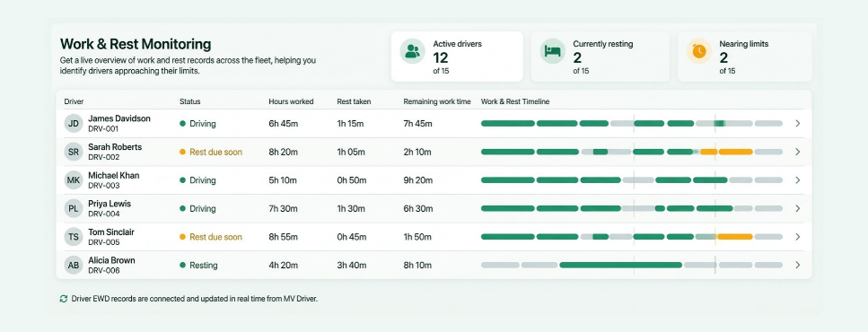This screenshot has width=868, height=332.
Task: Click the 1h 50m remaining work time
Action: click(418, 237)
